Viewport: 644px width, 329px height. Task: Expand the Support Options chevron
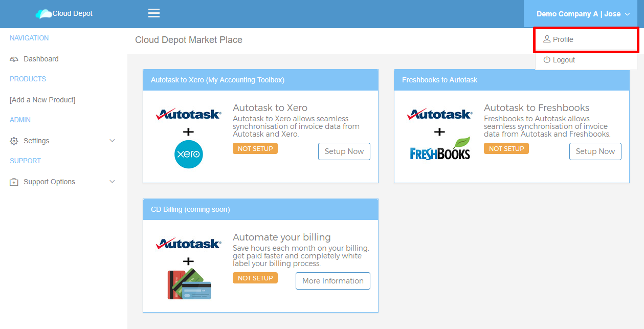click(x=113, y=182)
